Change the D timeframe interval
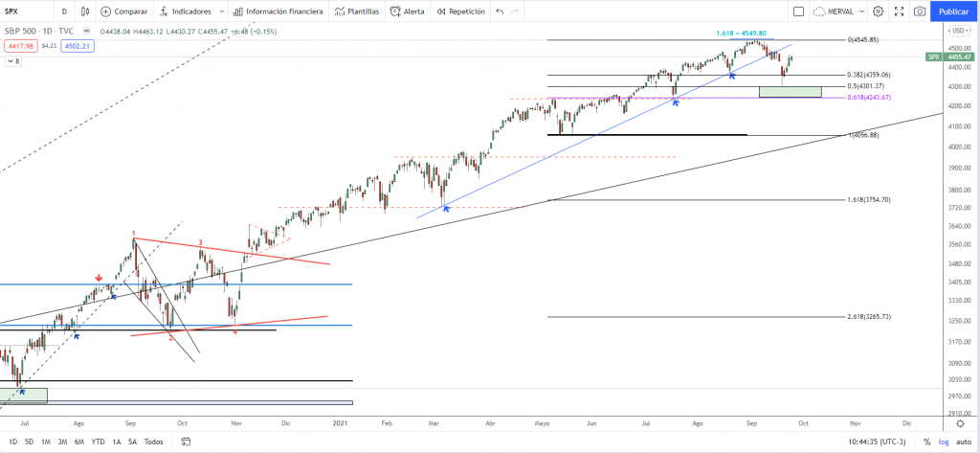The height and width of the screenshot is (453, 980). coord(64,11)
